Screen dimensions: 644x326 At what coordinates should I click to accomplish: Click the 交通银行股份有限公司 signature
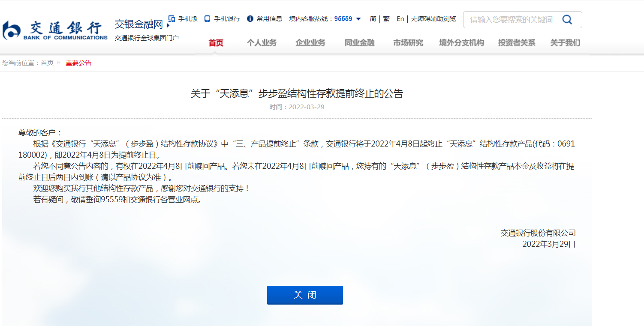(x=538, y=233)
